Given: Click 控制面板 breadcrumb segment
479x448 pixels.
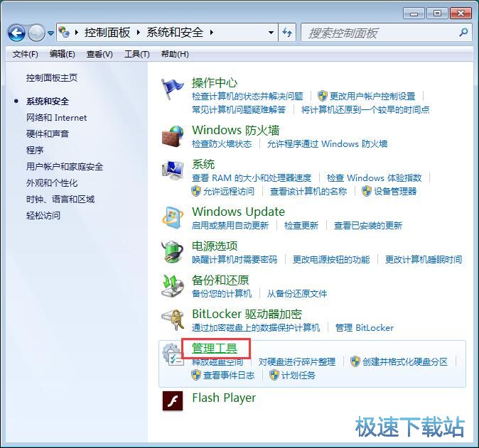Looking at the screenshot, I should (x=107, y=33).
